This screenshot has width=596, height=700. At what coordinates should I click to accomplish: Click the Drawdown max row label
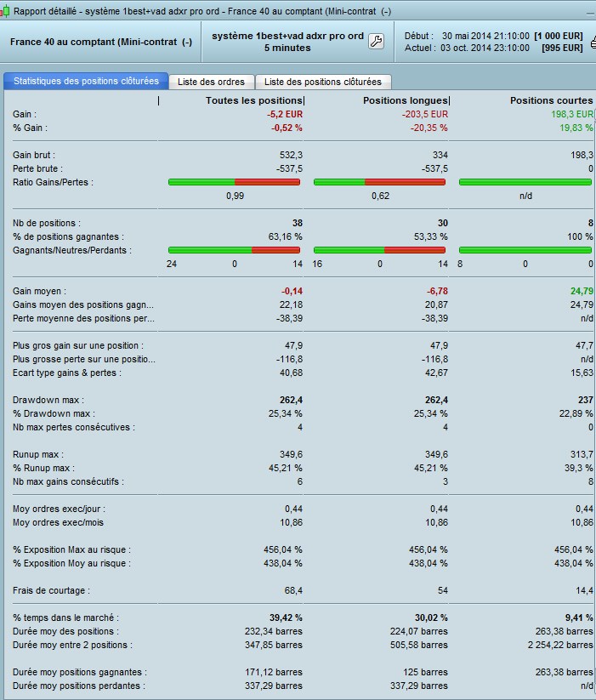click(48, 400)
